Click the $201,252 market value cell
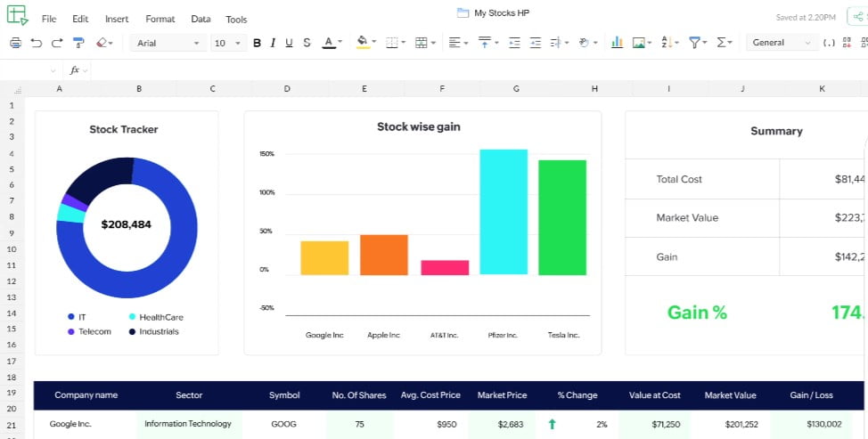Viewport: 868px width, 439px height. click(x=741, y=425)
